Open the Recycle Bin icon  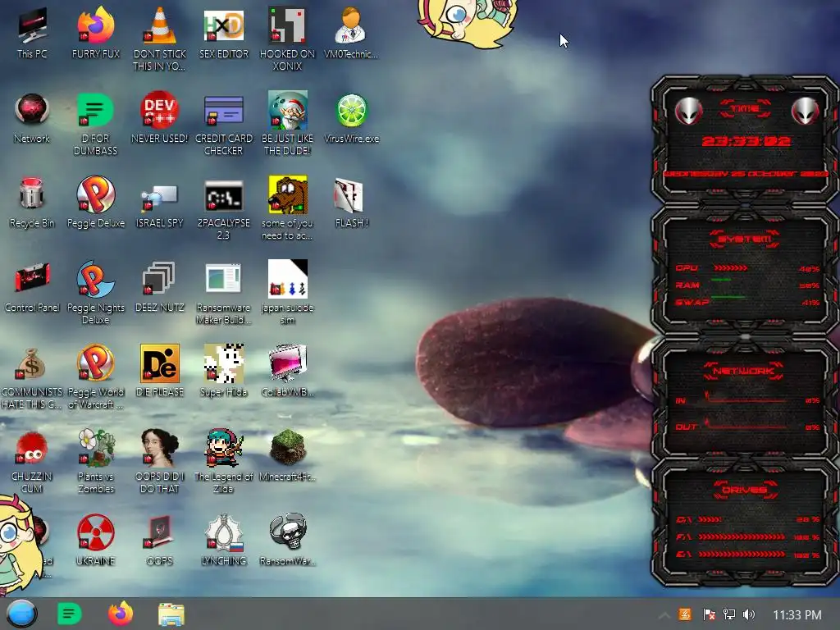pyautogui.click(x=32, y=203)
